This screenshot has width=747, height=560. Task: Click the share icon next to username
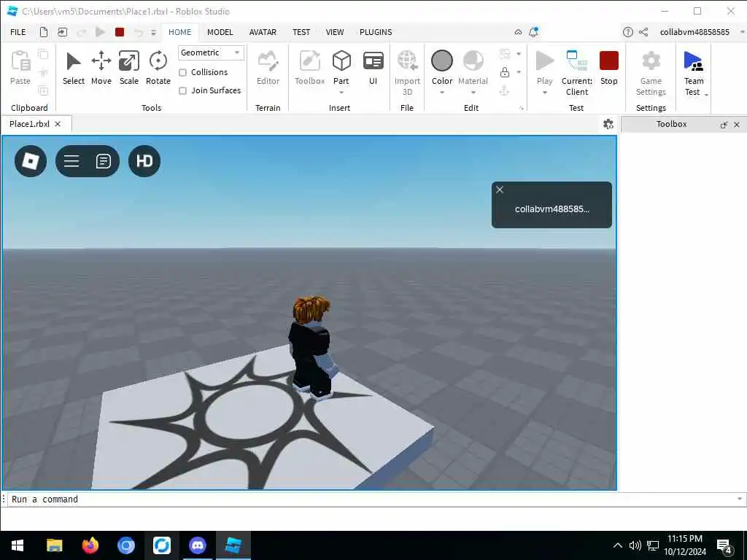point(643,32)
